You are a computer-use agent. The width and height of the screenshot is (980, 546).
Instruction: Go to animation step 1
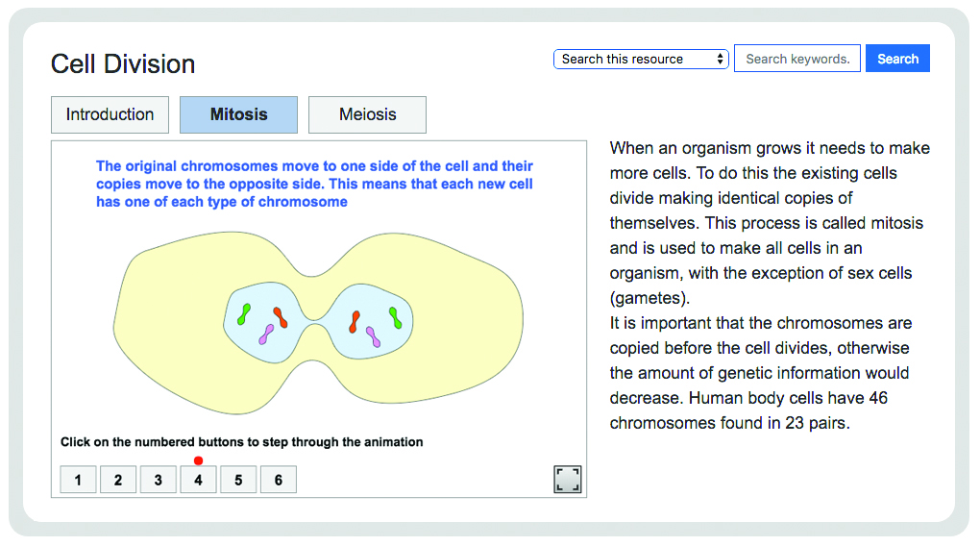tap(78, 480)
